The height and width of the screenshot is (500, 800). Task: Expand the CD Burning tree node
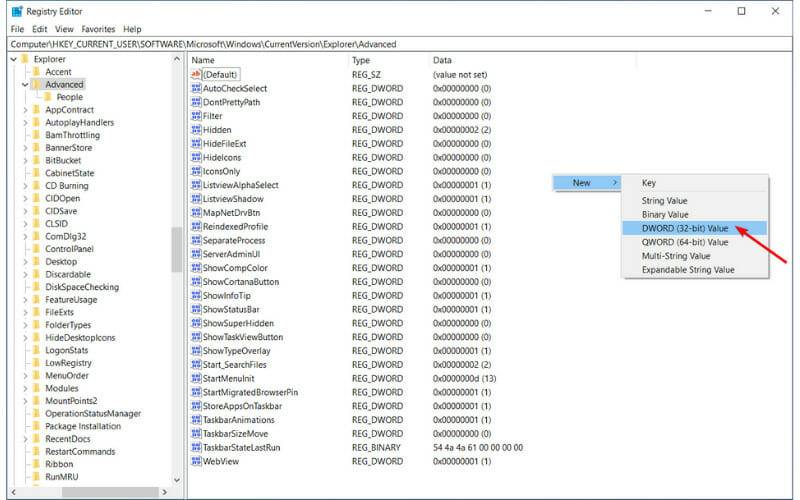coord(25,186)
